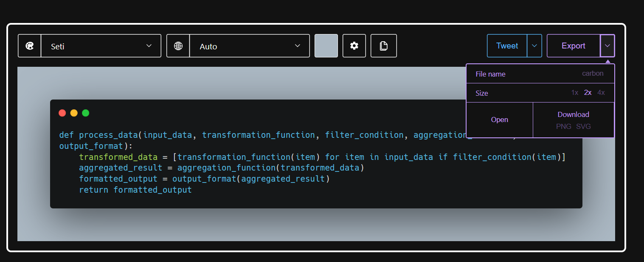
Task: Open settings with the gear icon
Action: click(x=354, y=46)
